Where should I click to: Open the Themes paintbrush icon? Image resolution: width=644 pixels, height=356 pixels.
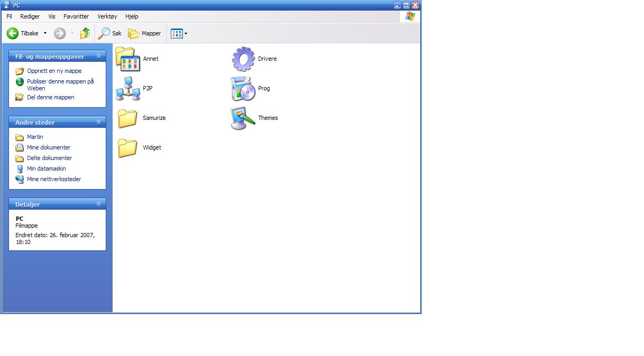[243, 118]
